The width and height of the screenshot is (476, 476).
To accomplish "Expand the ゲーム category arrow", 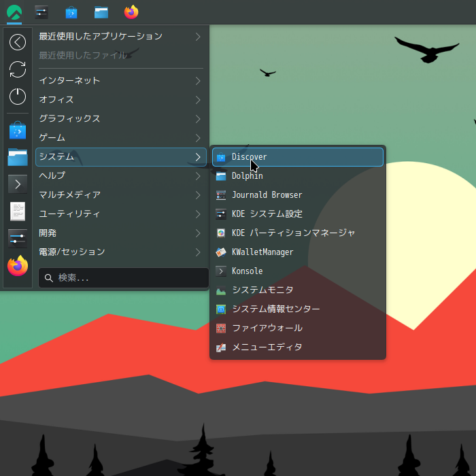I will point(198,138).
